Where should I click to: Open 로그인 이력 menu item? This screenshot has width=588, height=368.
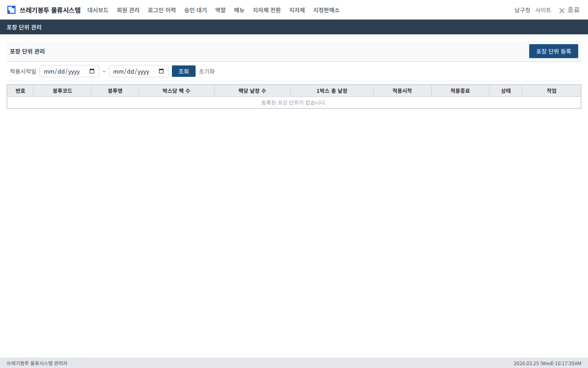(162, 10)
